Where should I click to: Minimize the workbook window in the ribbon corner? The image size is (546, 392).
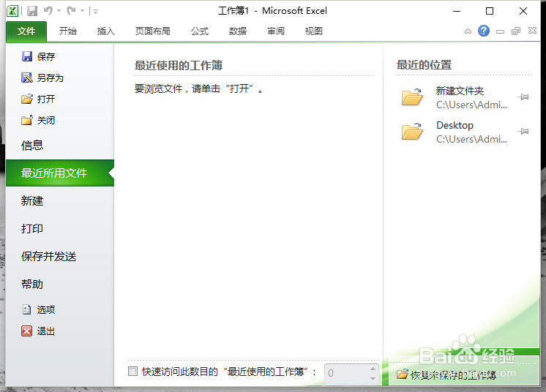coord(501,31)
